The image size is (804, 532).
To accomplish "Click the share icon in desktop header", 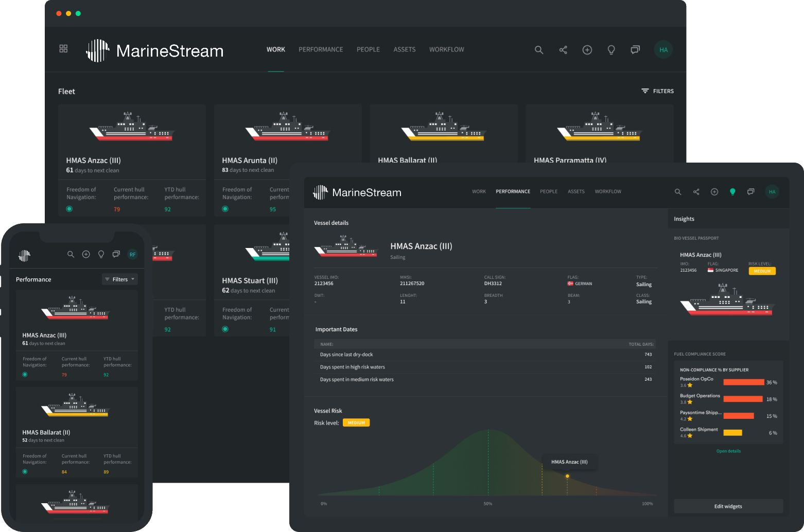I will click(x=563, y=50).
